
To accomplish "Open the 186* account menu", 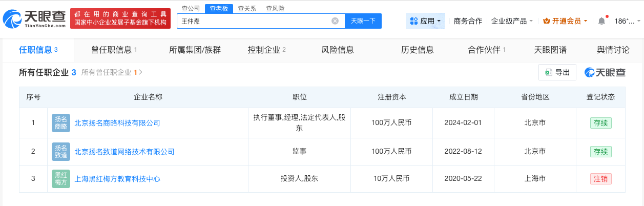I will click(x=628, y=21).
